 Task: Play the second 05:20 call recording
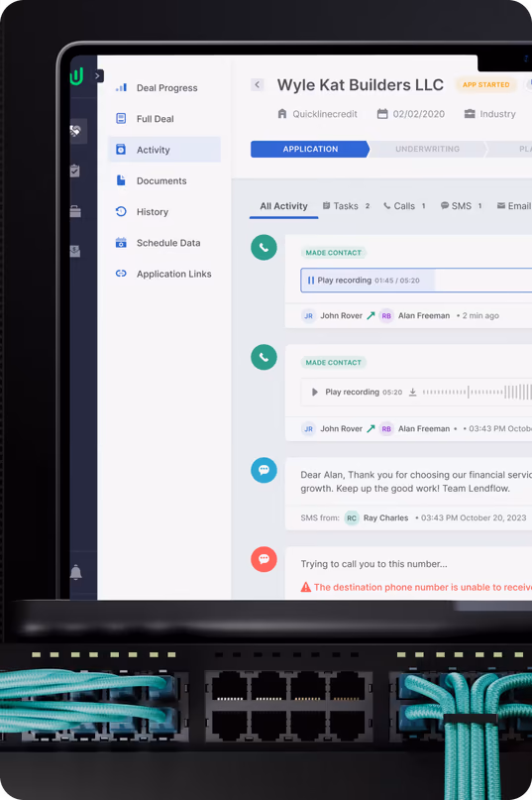pos(315,392)
